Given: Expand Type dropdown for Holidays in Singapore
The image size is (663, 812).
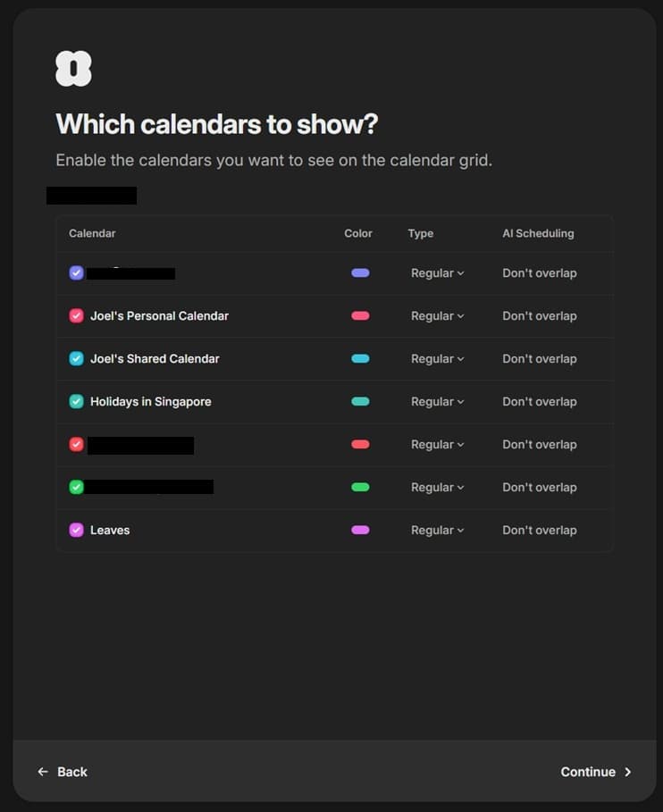Looking at the screenshot, I should click(x=437, y=402).
